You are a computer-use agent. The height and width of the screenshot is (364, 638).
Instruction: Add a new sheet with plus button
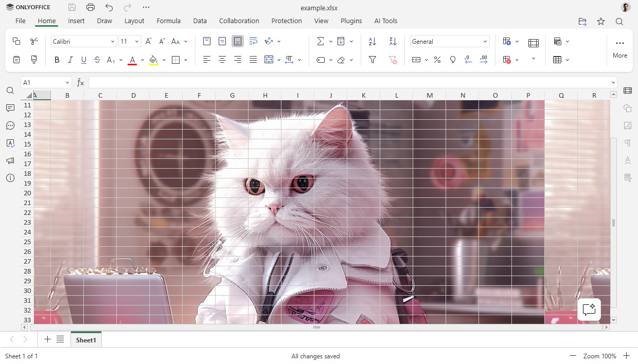[47, 339]
